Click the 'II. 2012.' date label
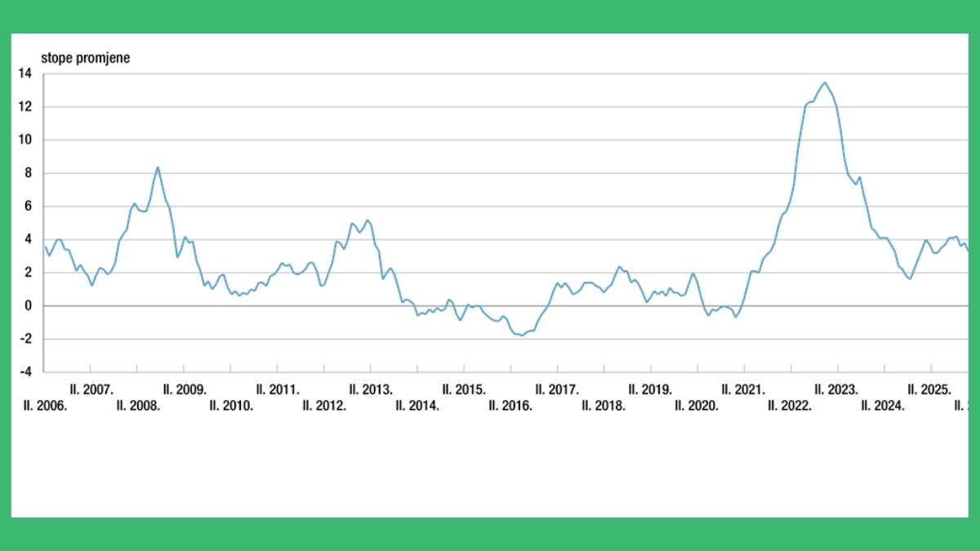 pyautogui.click(x=324, y=406)
